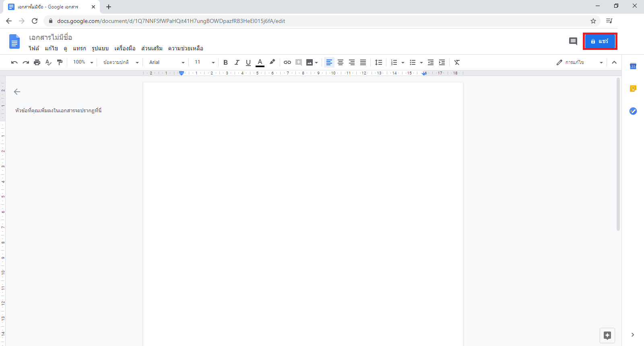
Task: Open the browser media control icon
Action: tap(609, 21)
